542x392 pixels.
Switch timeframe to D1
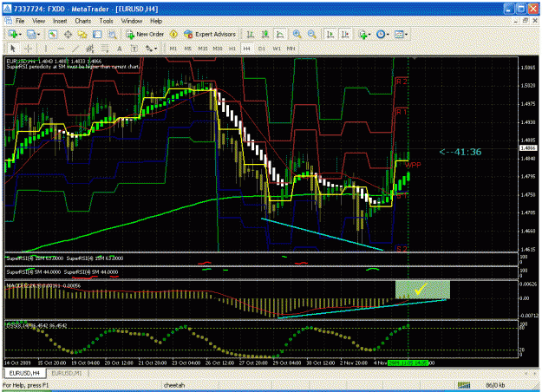pos(262,49)
